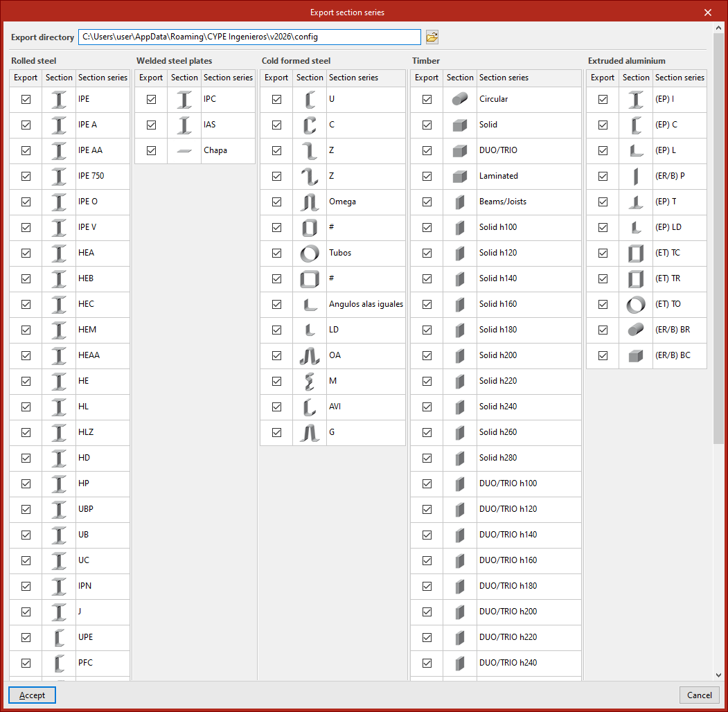Viewport: 728px width, 712px height.
Task: Select the Chapa series name
Action: pyautogui.click(x=215, y=150)
